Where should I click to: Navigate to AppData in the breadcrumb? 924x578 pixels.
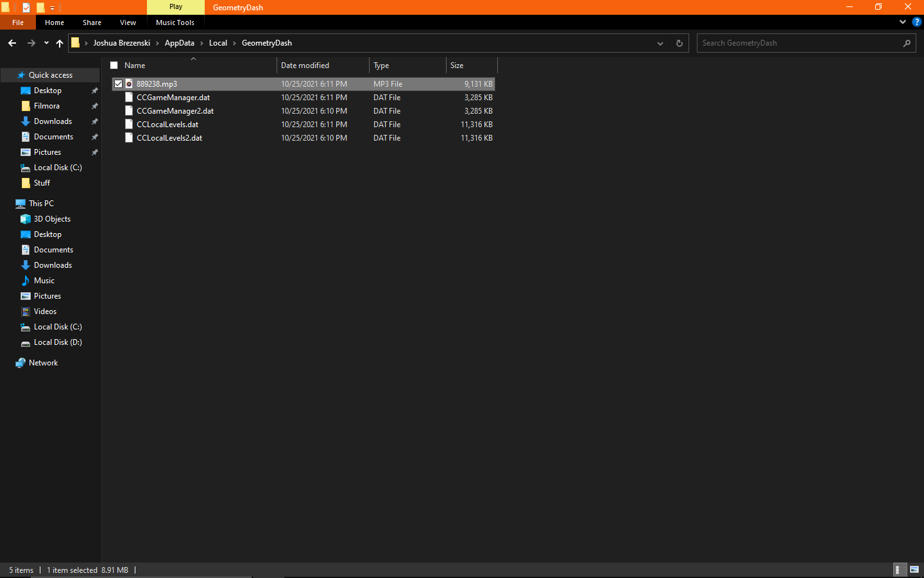(180, 43)
